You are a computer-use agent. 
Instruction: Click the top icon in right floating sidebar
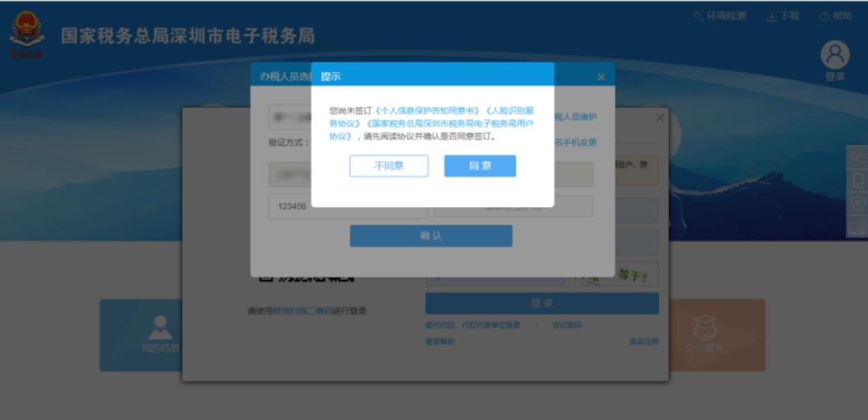coord(858,158)
